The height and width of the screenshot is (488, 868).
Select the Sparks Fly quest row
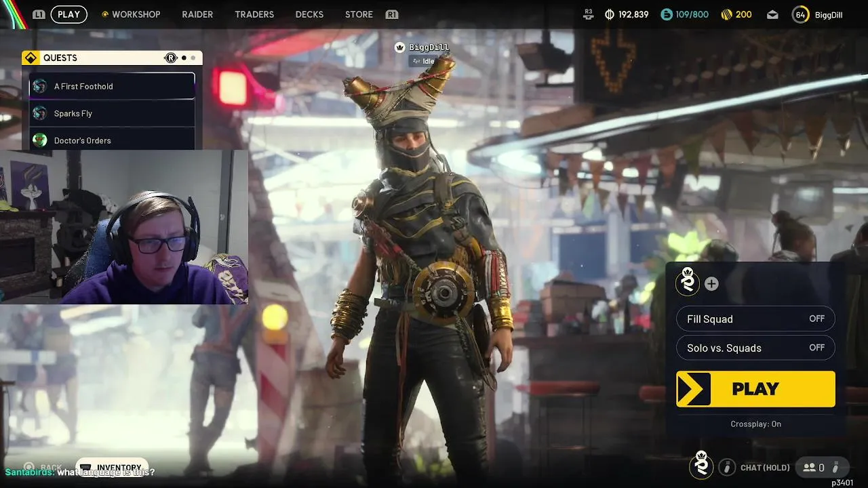pos(112,113)
